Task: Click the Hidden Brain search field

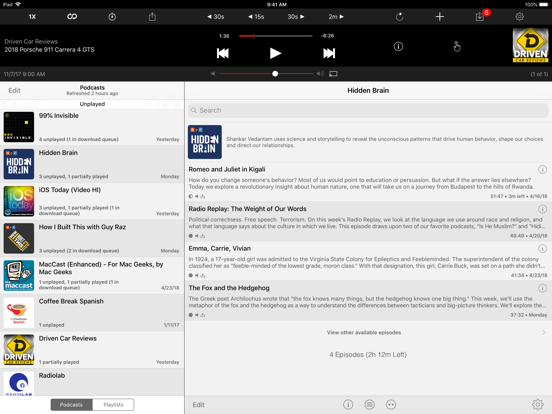Action: tap(368, 110)
